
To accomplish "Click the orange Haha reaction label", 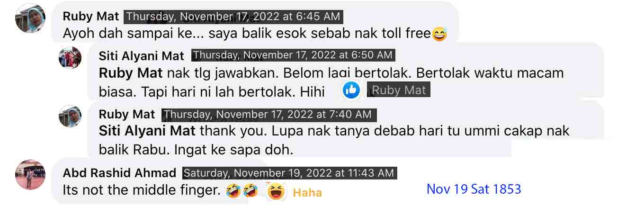I will [x=307, y=192].
